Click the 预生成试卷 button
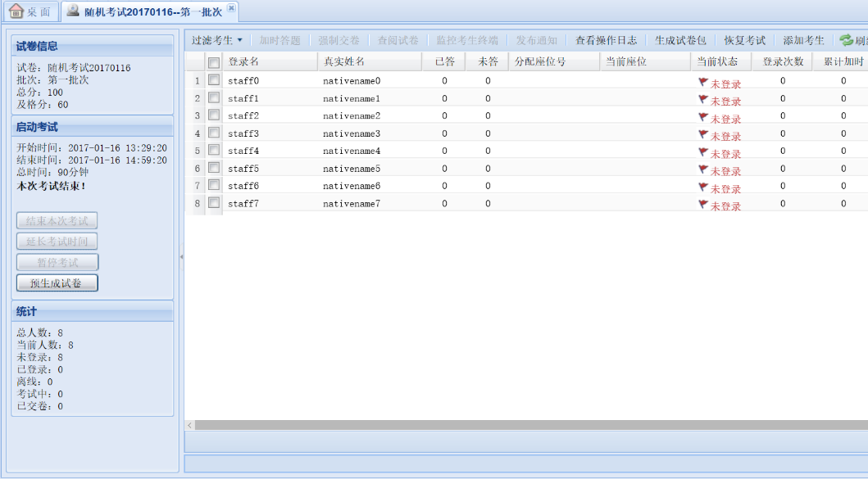 57,283
